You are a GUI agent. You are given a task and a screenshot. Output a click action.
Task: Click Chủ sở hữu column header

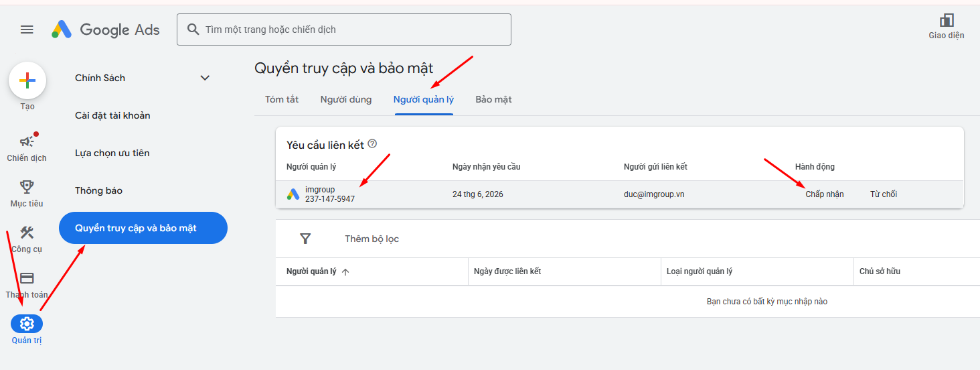pos(880,271)
